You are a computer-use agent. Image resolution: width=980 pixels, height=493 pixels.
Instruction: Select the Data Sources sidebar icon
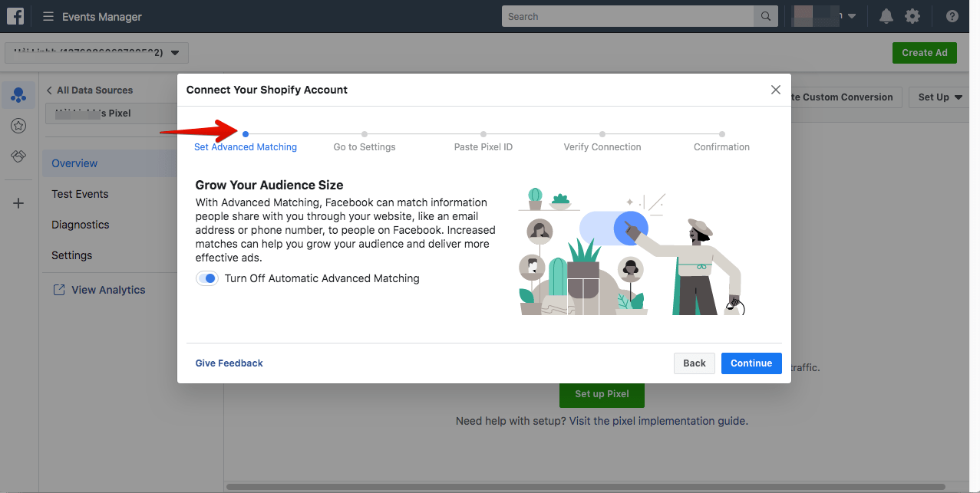point(18,95)
